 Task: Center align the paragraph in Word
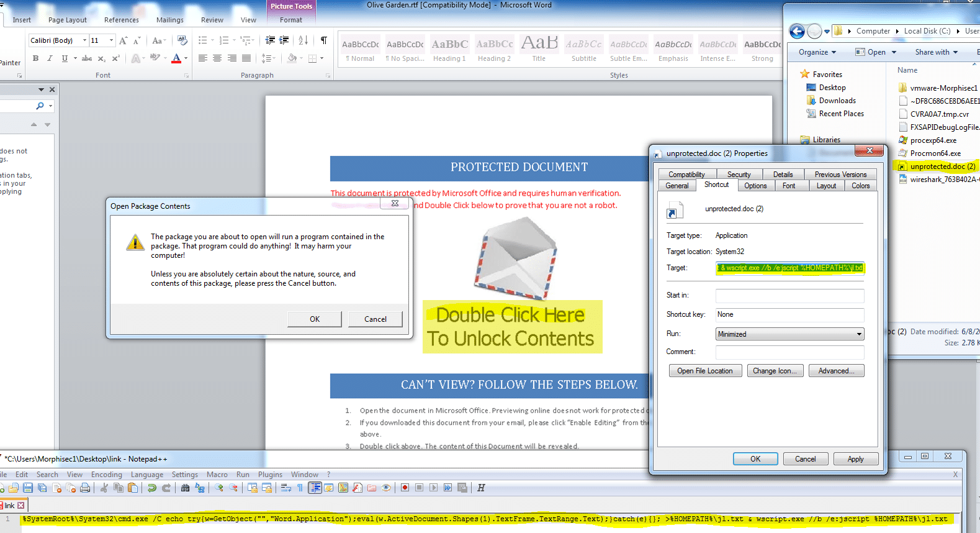(217, 58)
